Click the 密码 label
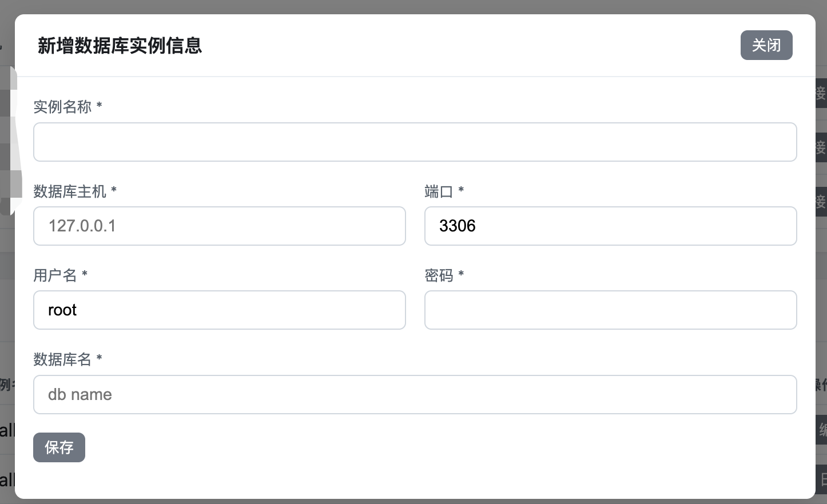 pos(439,275)
